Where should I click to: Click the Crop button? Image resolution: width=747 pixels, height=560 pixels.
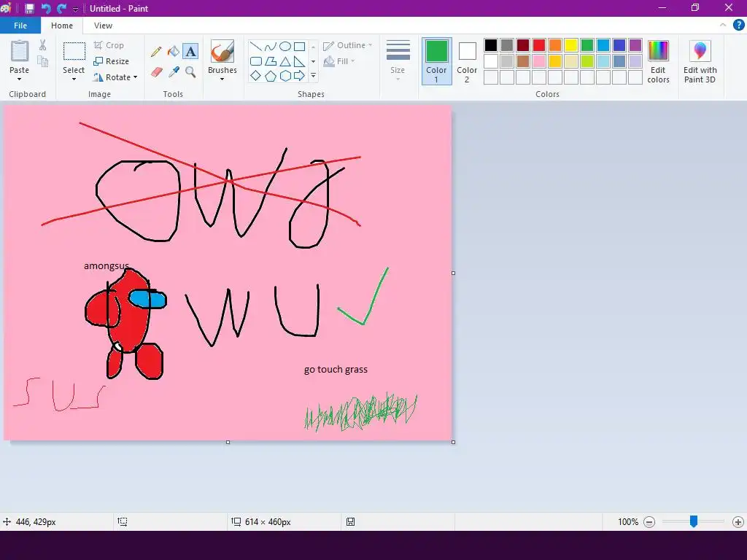109,45
